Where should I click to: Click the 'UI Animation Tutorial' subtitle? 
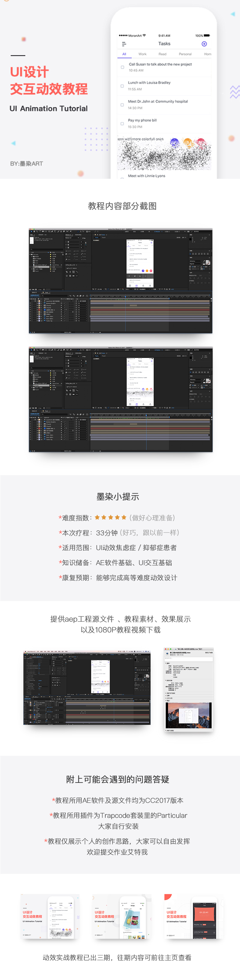(x=49, y=108)
